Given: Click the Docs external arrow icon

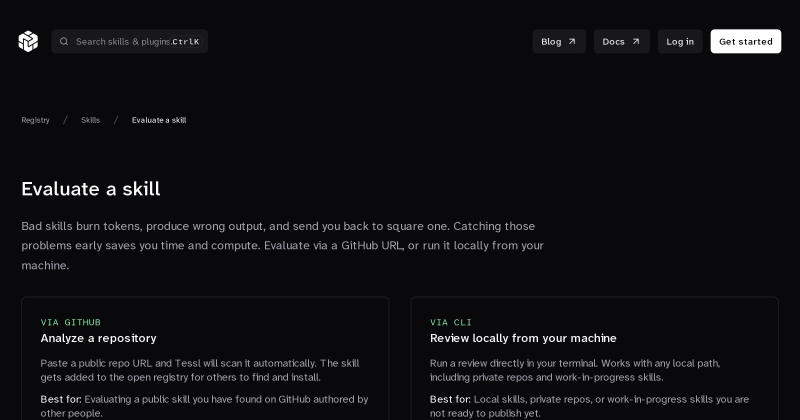Looking at the screenshot, I should (x=636, y=42).
